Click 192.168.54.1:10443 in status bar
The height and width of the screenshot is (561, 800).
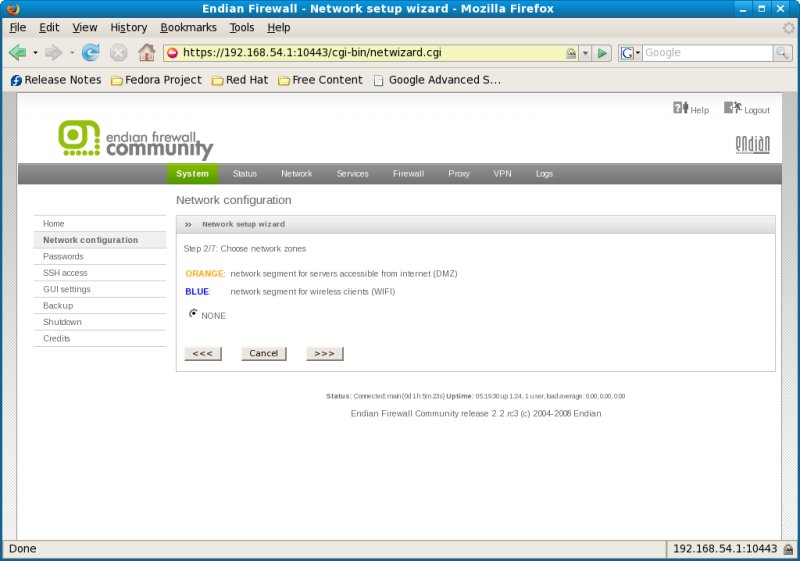coord(724,549)
